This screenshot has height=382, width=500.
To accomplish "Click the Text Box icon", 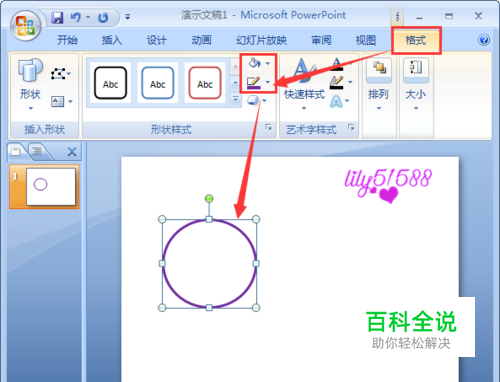I will [58, 101].
